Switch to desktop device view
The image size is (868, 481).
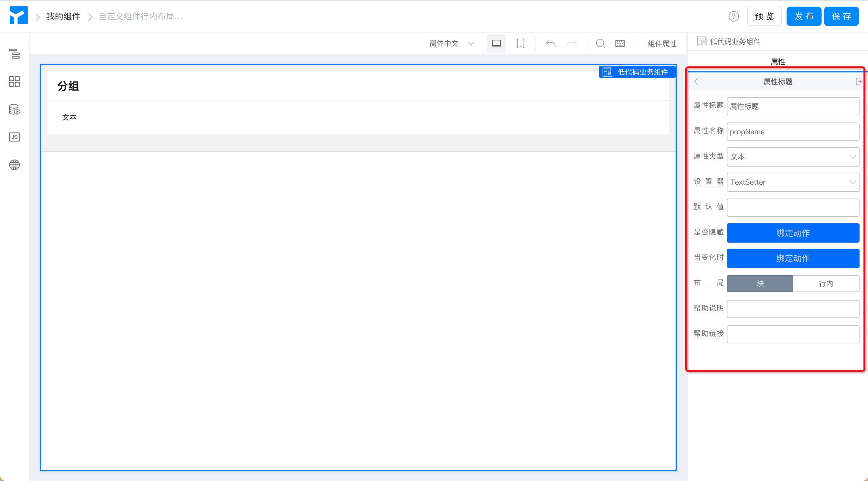point(496,43)
